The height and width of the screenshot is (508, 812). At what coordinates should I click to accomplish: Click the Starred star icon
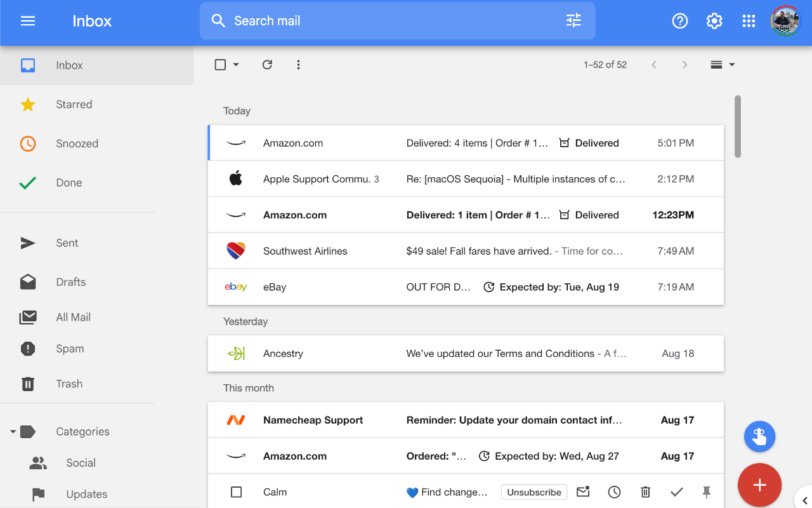coord(28,104)
